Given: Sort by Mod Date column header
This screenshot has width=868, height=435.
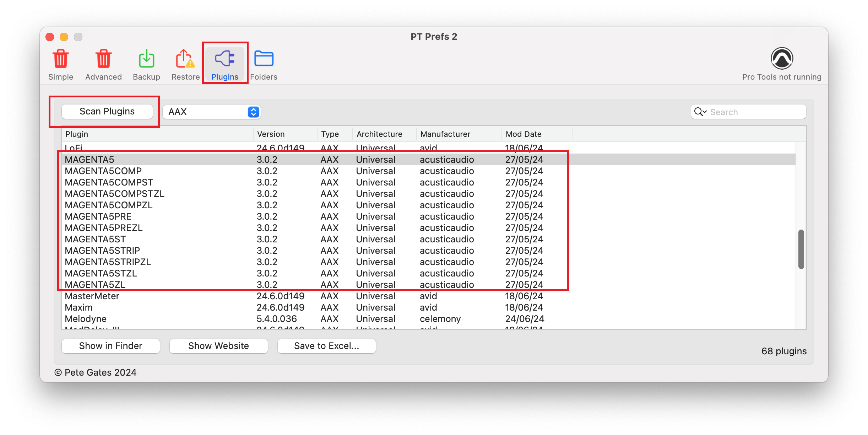Looking at the screenshot, I should click(x=523, y=134).
